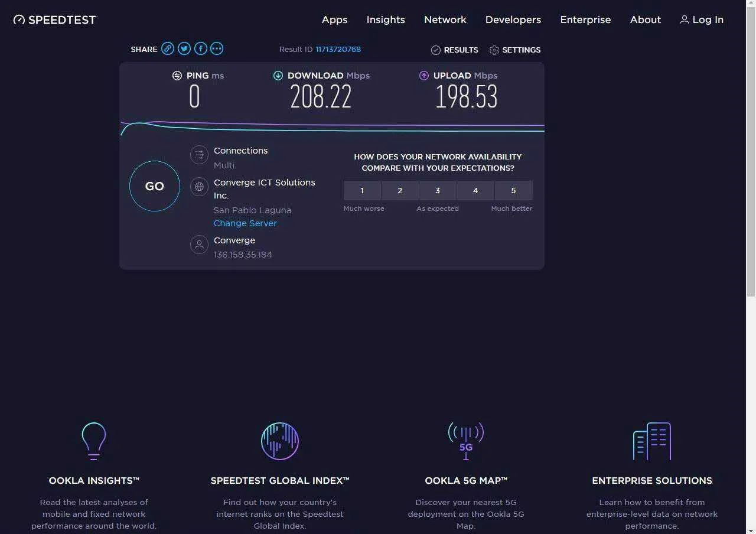Viewport: 756px width, 534px height.
Task: Click the Converge ICT Solutions Inc. text
Action: [265, 189]
